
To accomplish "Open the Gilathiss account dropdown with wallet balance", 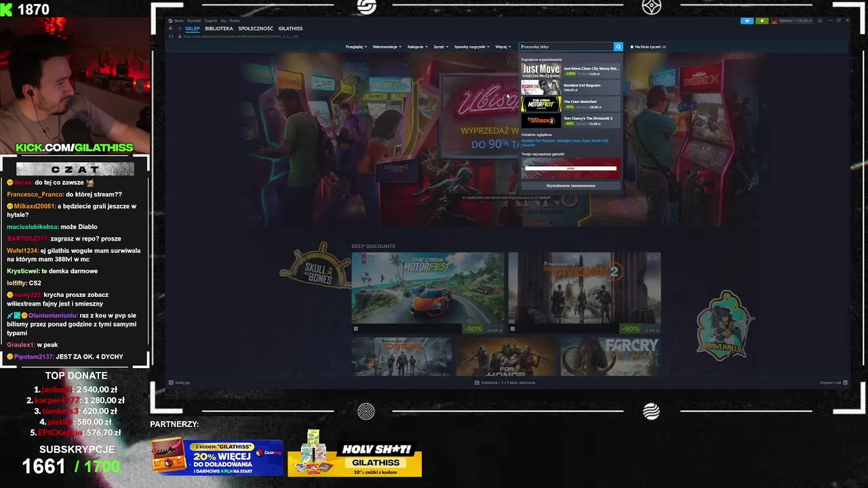I will tap(792, 21).
